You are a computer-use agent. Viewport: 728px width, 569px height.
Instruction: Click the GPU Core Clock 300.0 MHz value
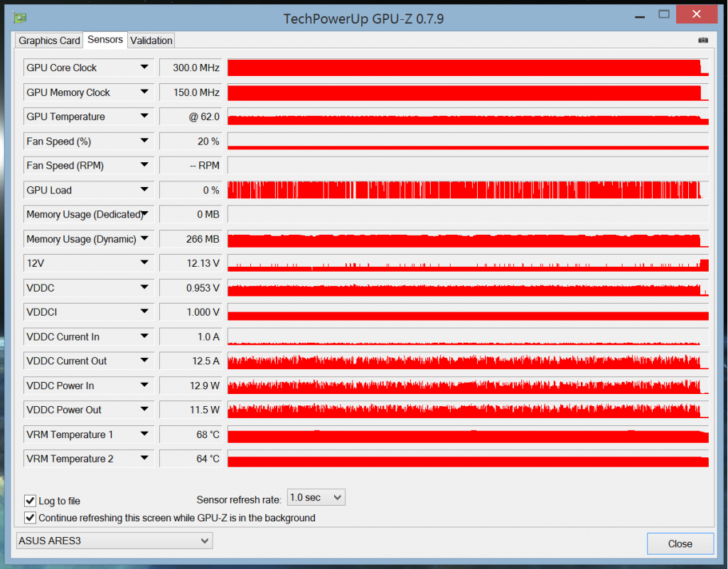191,68
